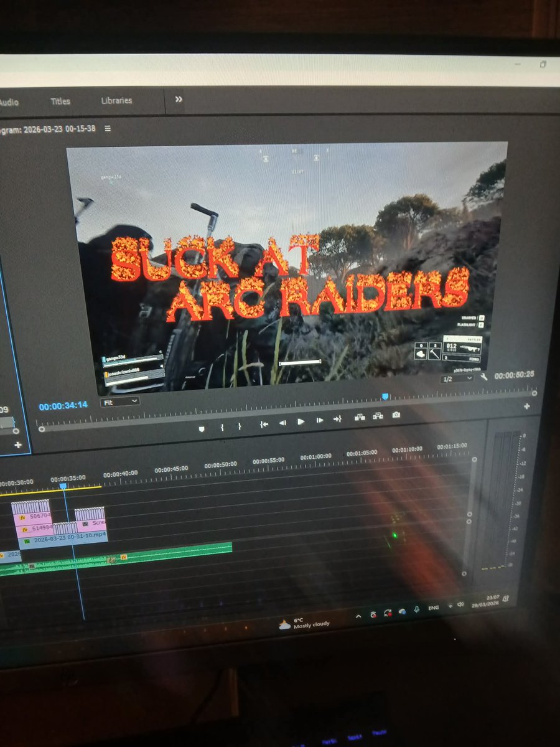Image resolution: width=560 pixels, height=747 pixels.
Task: Click the Extract button
Action: click(x=377, y=416)
